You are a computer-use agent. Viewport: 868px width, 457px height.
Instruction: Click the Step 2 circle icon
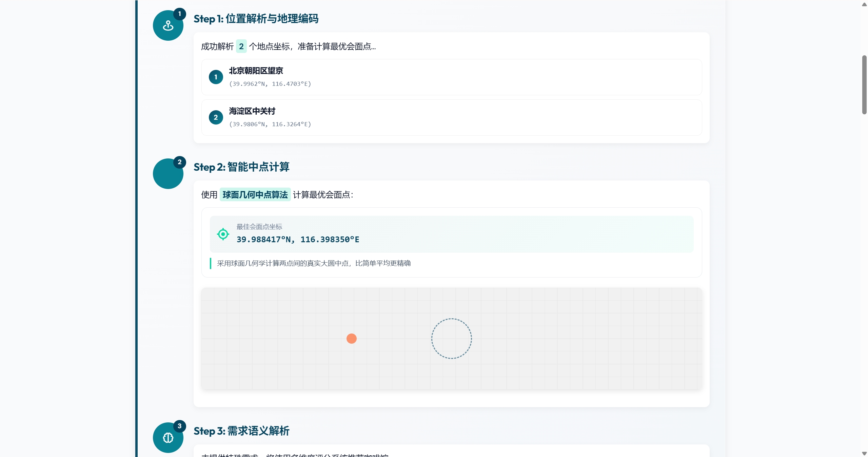[x=168, y=174]
